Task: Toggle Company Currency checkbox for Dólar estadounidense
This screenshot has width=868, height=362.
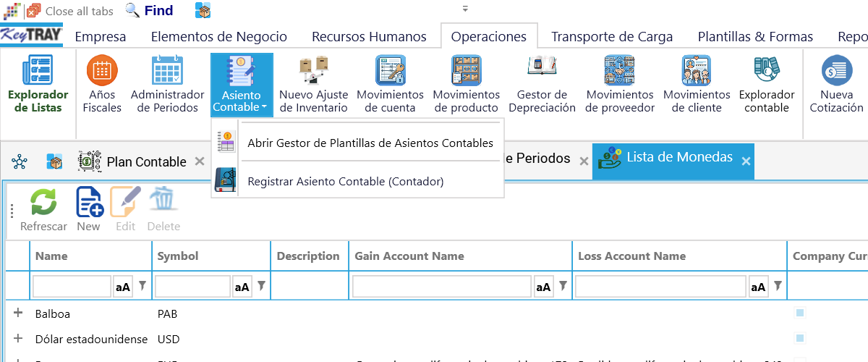Action: [x=800, y=338]
